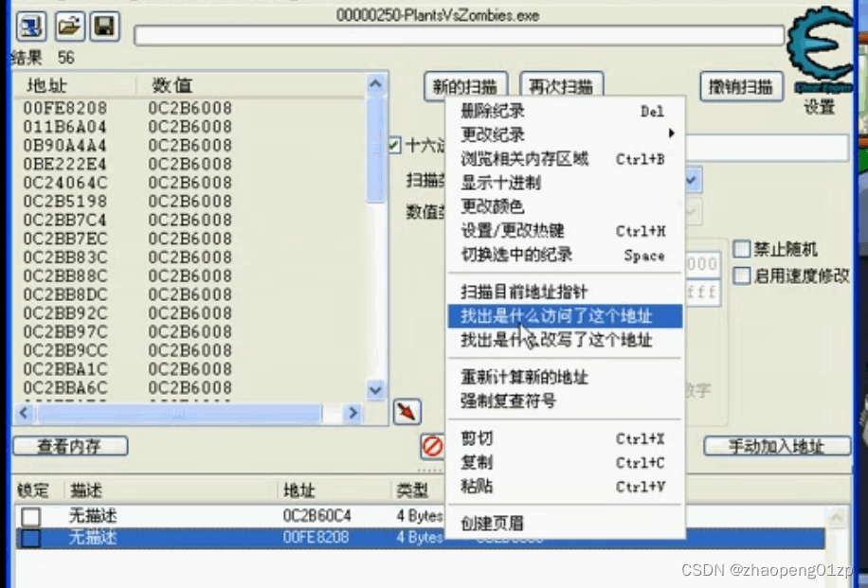Choose 显示十进制 from context menu
The image size is (868, 588).
click(x=500, y=184)
